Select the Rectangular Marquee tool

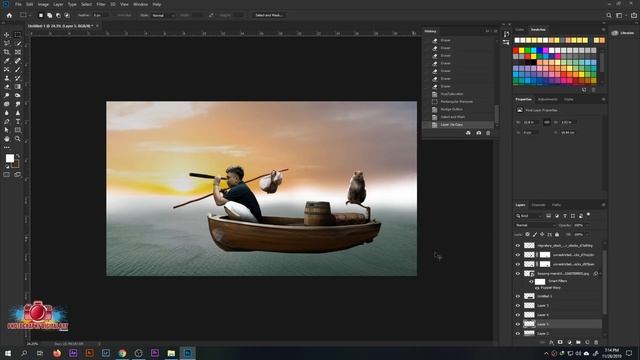tap(18, 35)
